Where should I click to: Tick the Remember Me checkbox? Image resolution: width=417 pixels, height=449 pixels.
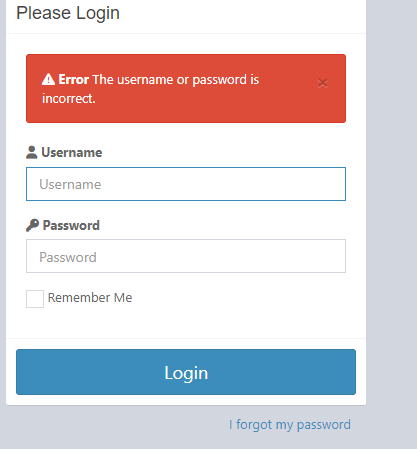click(35, 299)
